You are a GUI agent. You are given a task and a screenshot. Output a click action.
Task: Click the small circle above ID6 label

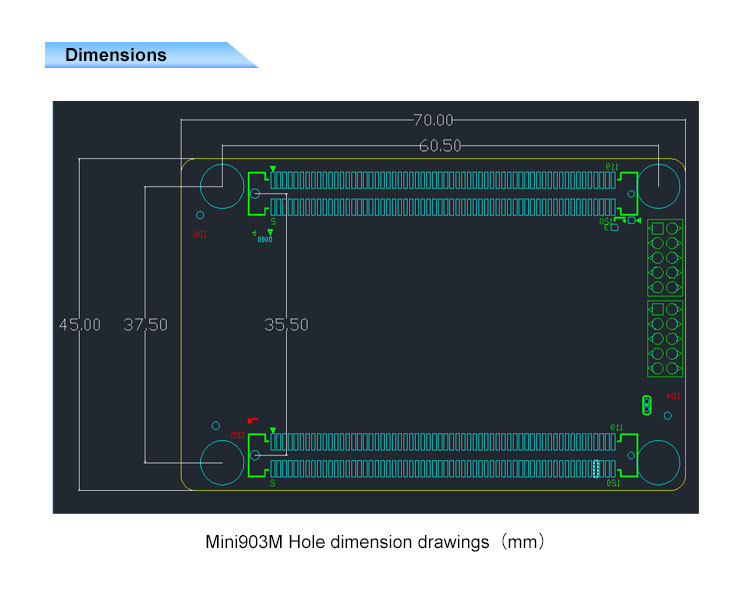coord(200,215)
